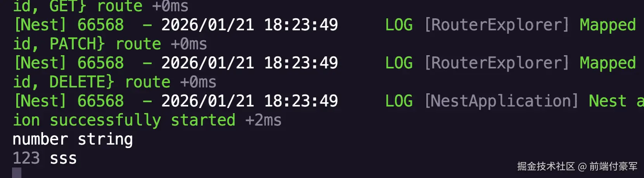The image size is (644, 178).
Task: Select the 'number' output word
Action: point(40,139)
